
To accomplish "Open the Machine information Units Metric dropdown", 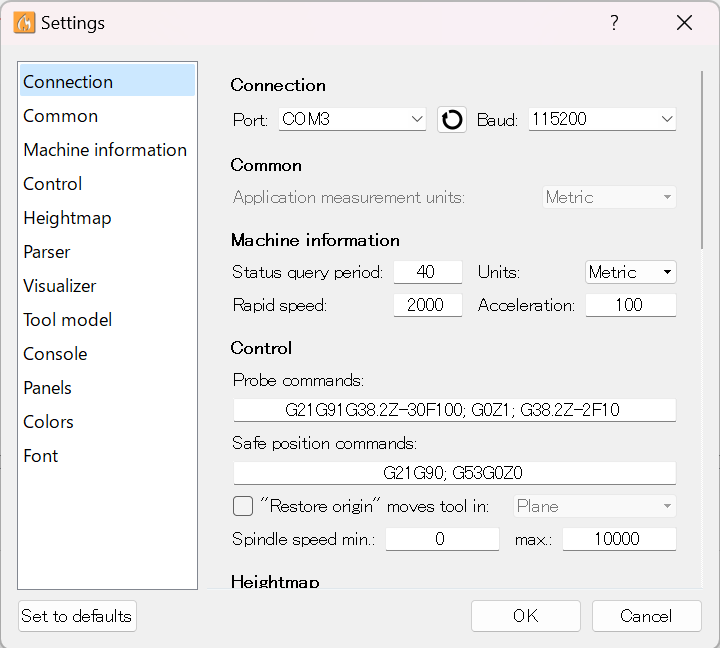I will 630,272.
